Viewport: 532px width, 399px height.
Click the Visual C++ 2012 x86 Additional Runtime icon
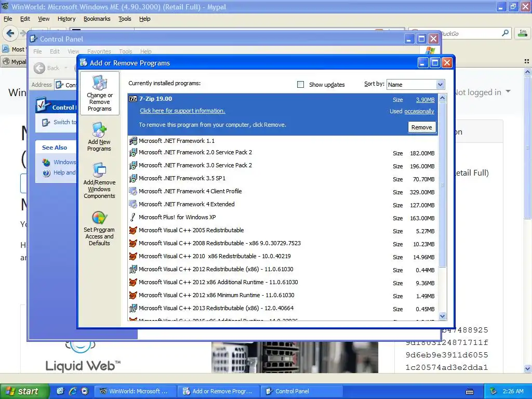point(133,282)
